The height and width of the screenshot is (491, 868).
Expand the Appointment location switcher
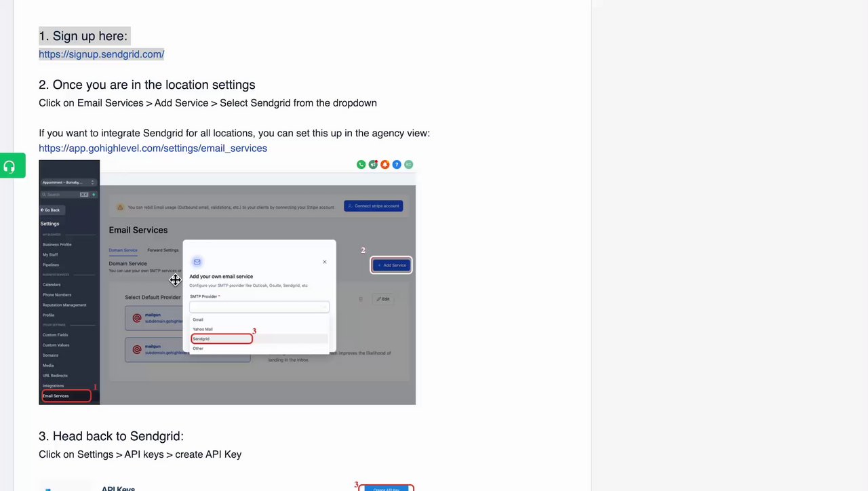coord(68,182)
